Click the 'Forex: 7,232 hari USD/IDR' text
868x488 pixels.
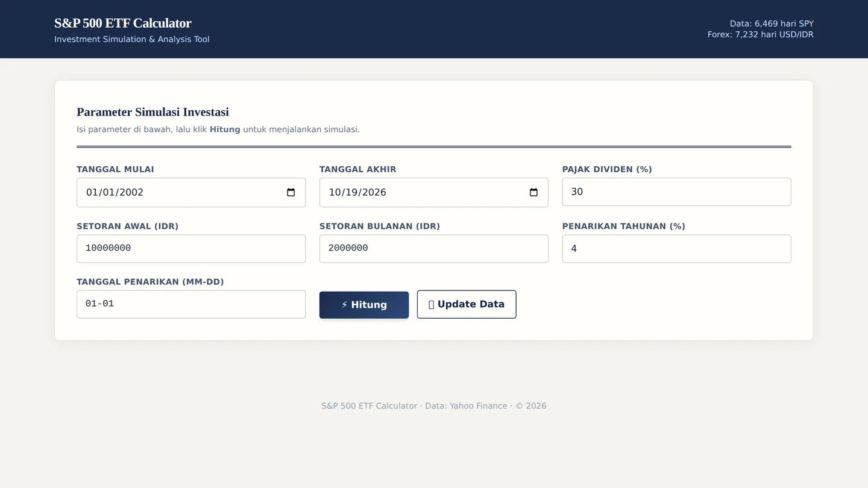(761, 35)
